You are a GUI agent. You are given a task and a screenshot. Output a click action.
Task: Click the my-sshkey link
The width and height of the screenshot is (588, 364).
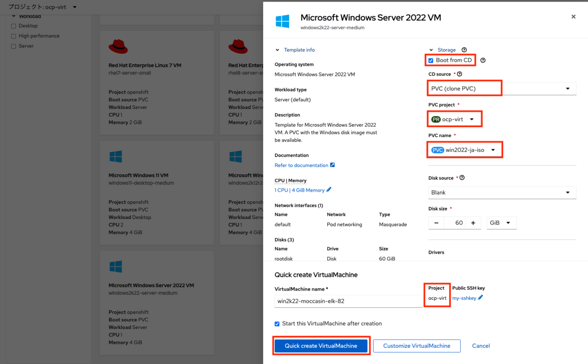click(x=464, y=298)
